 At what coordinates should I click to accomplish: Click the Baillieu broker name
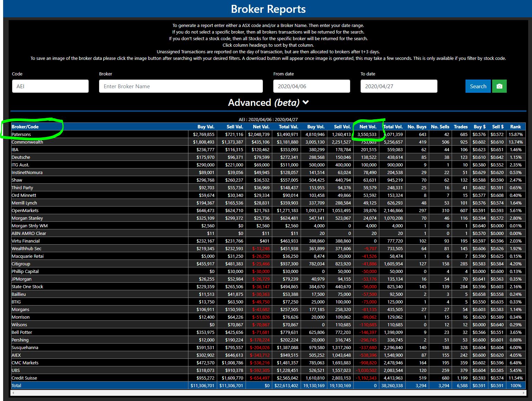[x=19, y=294]
